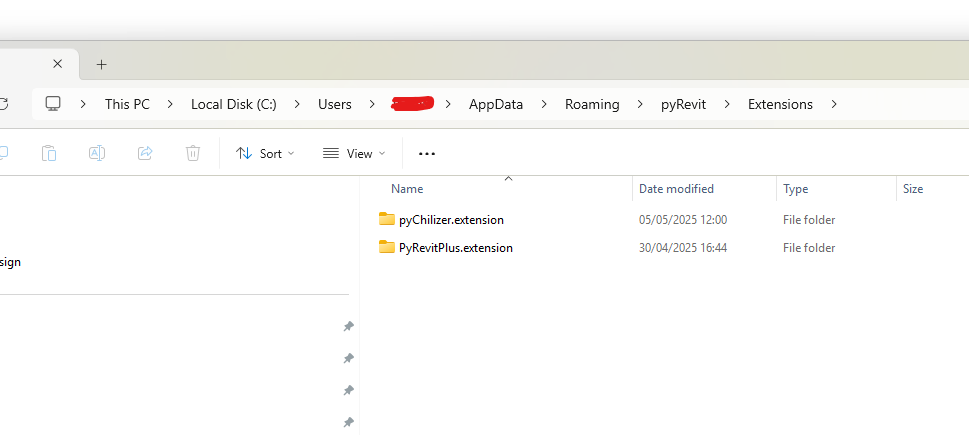Click the monitor icon in the address bar
The width and height of the screenshot is (969, 435).
point(53,104)
